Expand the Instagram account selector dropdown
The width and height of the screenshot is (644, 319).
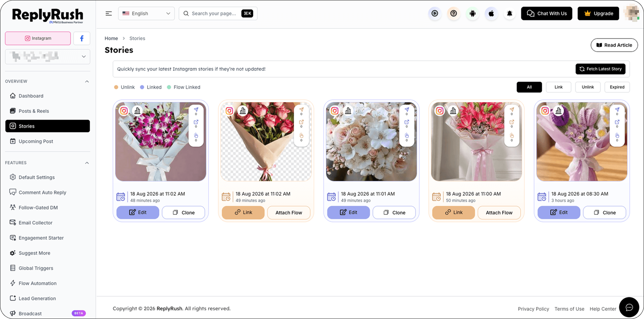47,57
